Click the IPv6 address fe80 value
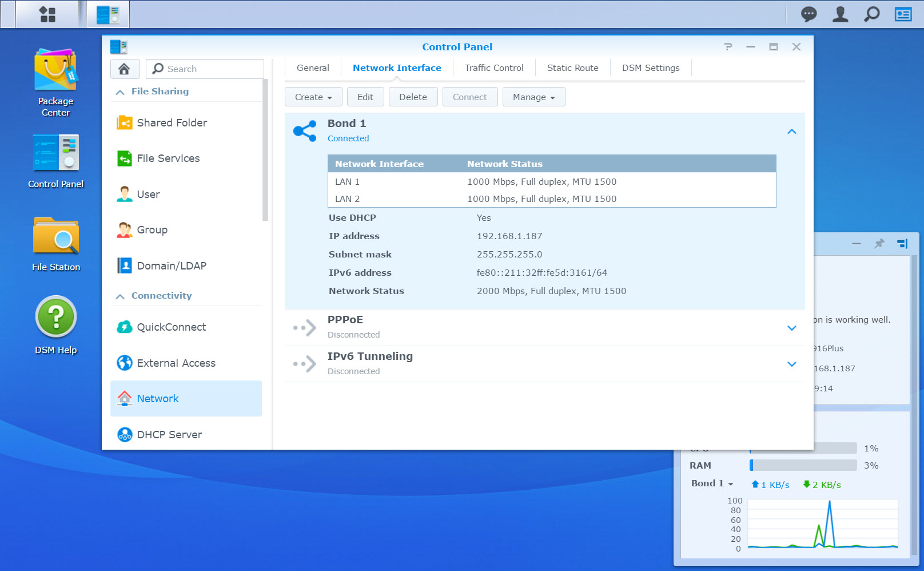The width and height of the screenshot is (924, 571). pyautogui.click(x=542, y=272)
